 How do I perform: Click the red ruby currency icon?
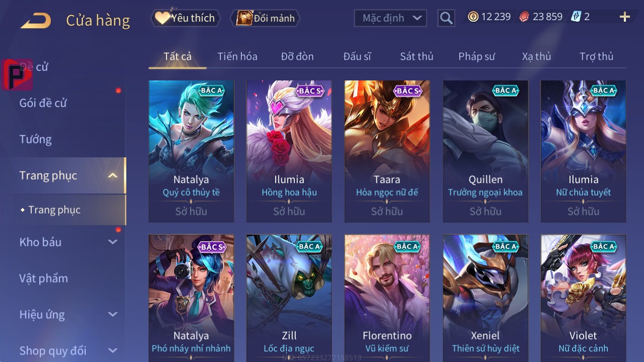(x=524, y=17)
